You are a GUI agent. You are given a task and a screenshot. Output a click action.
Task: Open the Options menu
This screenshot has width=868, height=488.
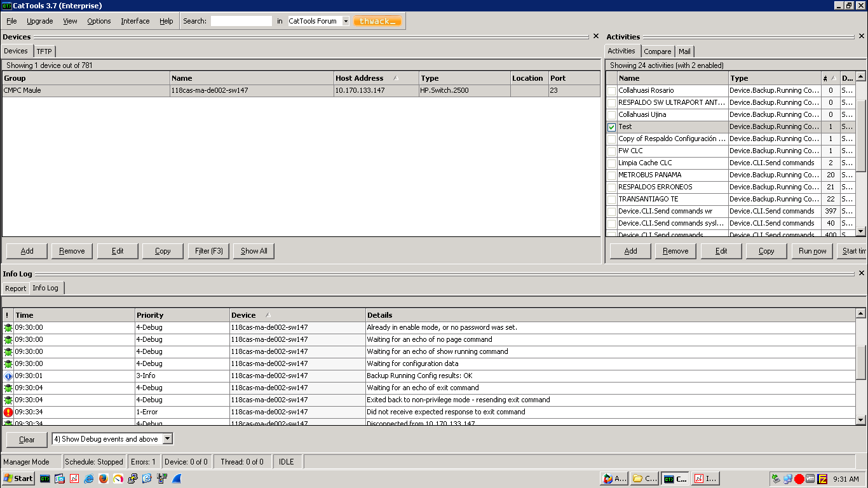[99, 21]
